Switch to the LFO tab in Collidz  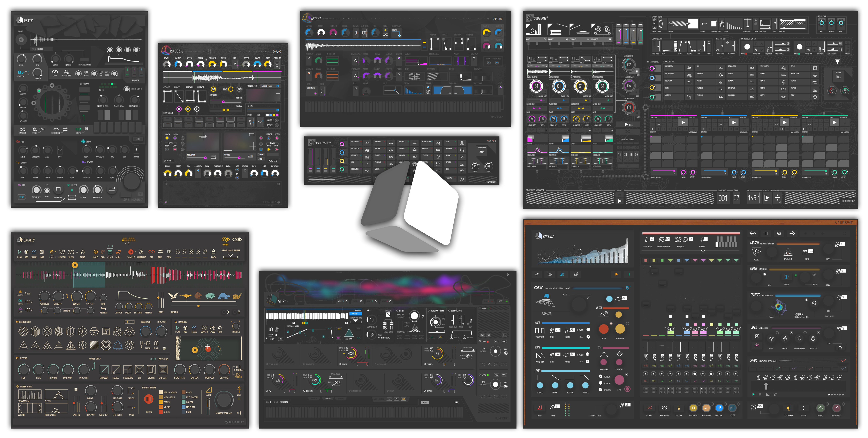pyautogui.click(x=779, y=234)
